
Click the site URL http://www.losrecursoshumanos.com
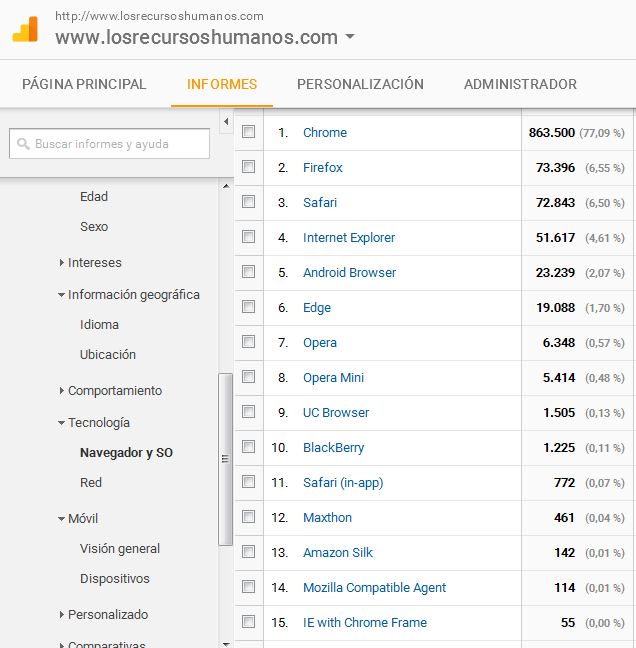point(159,16)
